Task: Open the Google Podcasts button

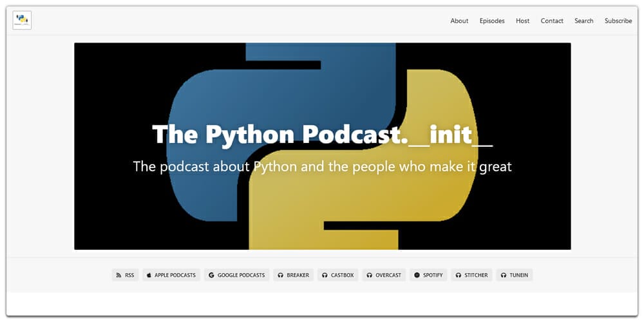Action: 236,275
